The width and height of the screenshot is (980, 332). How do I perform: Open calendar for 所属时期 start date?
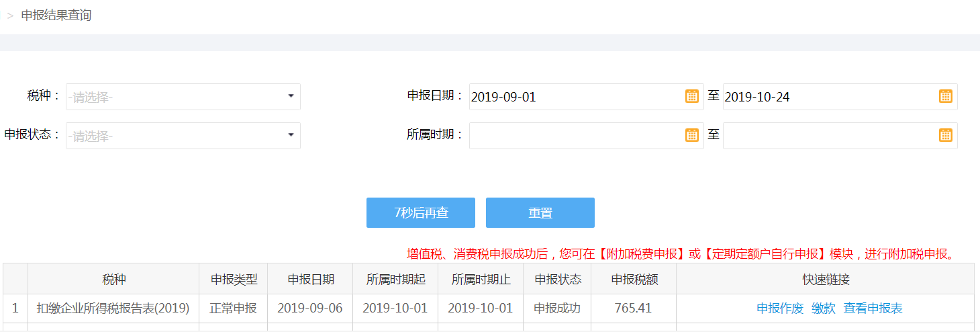(x=691, y=135)
